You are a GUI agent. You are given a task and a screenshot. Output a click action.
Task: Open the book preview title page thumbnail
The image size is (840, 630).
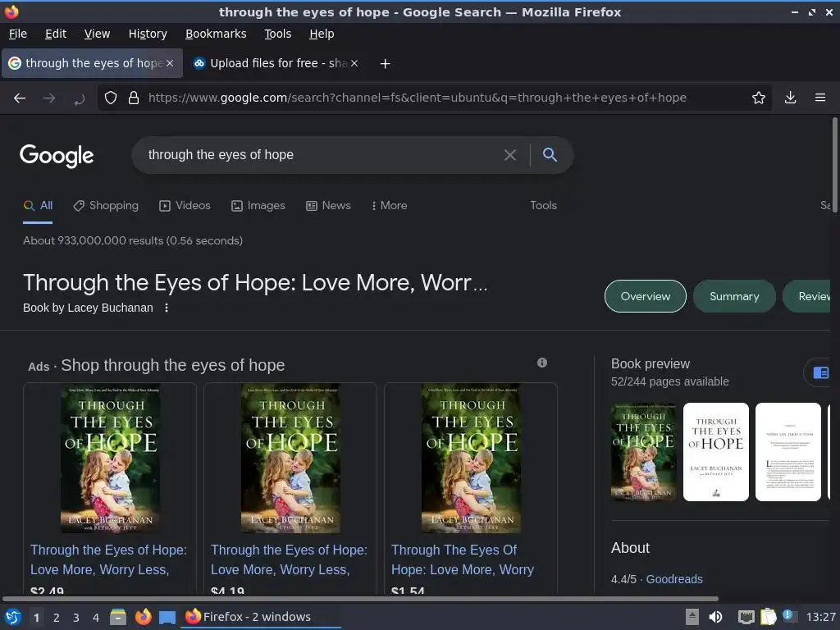click(x=715, y=452)
